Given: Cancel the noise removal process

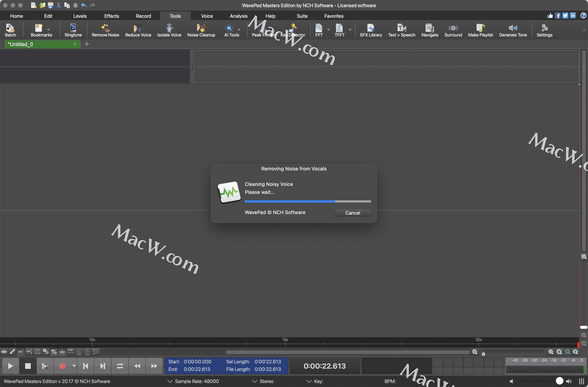Looking at the screenshot, I should coord(352,213).
